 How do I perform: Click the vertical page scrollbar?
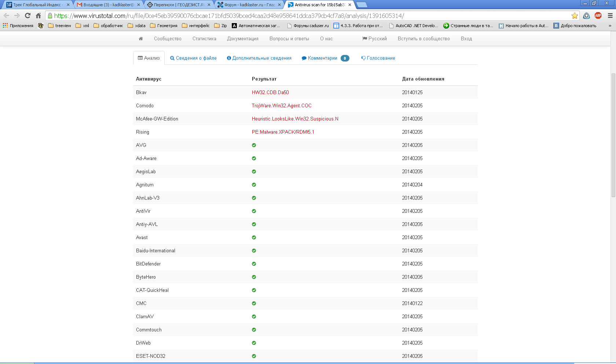pos(613,135)
